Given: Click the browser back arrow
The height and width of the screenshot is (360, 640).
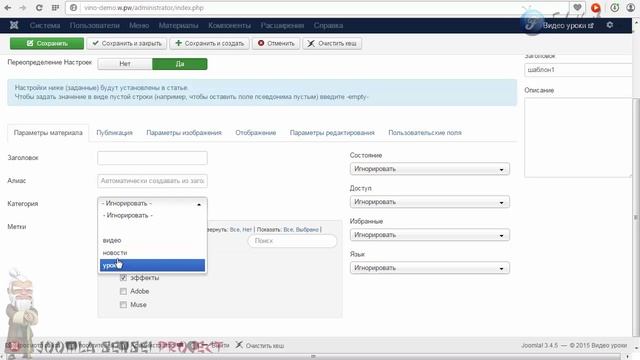Looking at the screenshot, I should 7,8.
